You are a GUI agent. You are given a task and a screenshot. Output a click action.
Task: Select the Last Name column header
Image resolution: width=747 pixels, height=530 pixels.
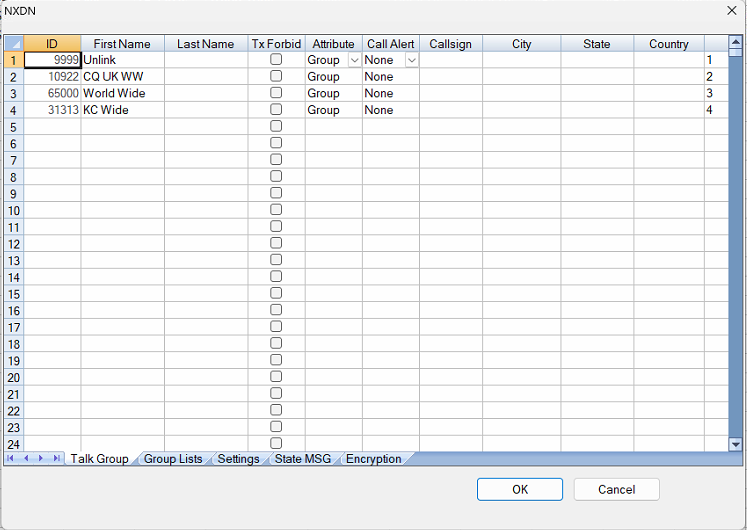pyautogui.click(x=206, y=44)
